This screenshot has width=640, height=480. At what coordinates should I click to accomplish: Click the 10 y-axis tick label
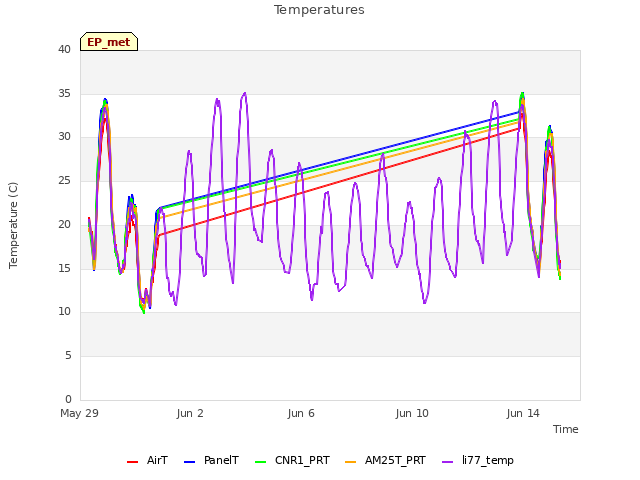[64, 311]
